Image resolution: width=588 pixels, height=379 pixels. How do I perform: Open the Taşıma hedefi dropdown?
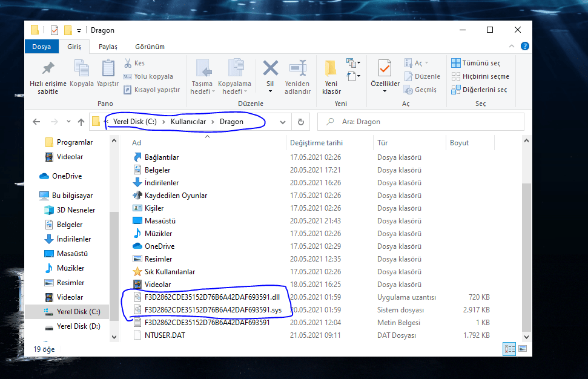point(202,77)
